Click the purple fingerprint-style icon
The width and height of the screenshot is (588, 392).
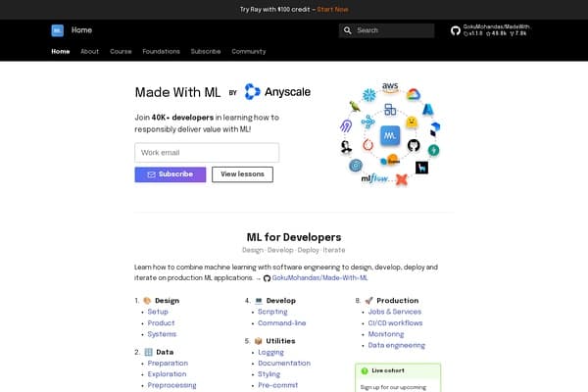click(346, 125)
